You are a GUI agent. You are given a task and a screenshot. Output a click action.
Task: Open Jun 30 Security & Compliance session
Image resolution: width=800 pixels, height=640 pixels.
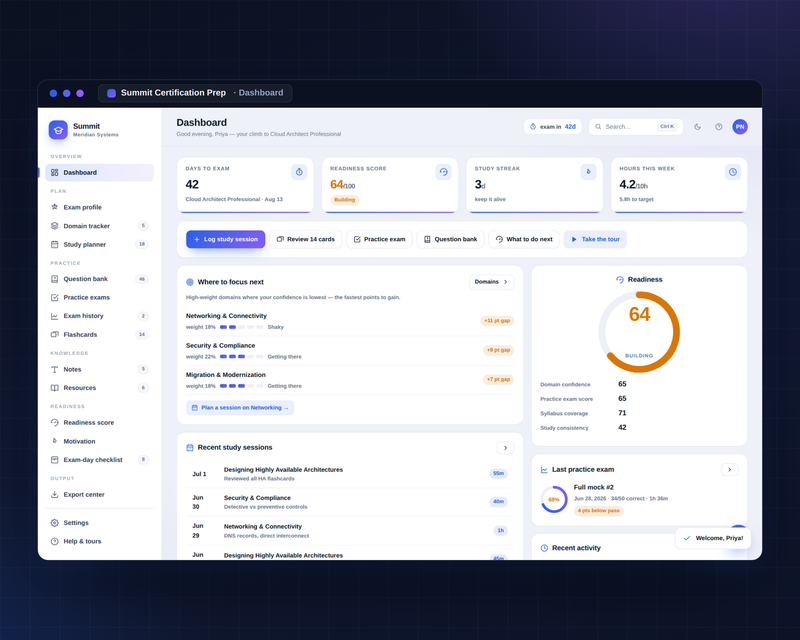coord(349,502)
